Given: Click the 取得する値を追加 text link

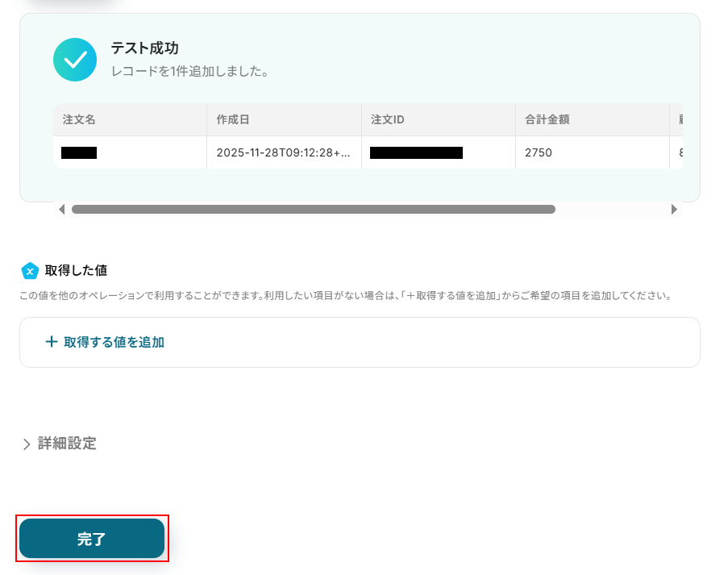Looking at the screenshot, I should pyautogui.click(x=114, y=342).
